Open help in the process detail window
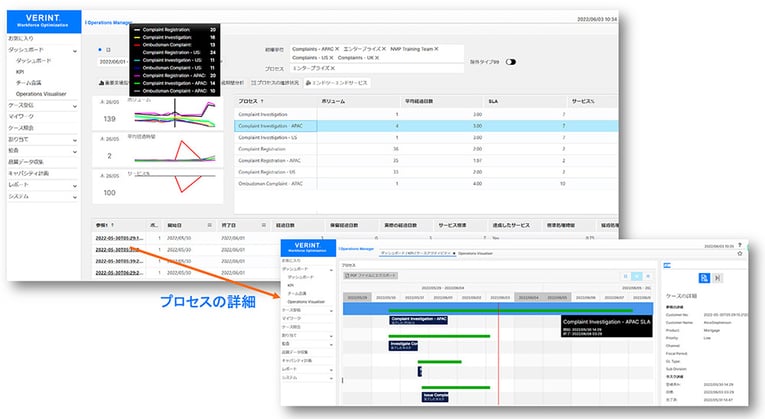 click(740, 245)
